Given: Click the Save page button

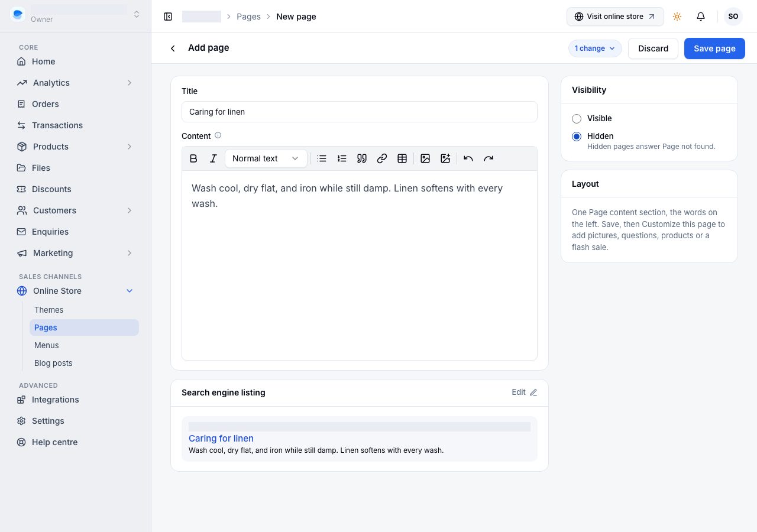Looking at the screenshot, I should tap(714, 48).
